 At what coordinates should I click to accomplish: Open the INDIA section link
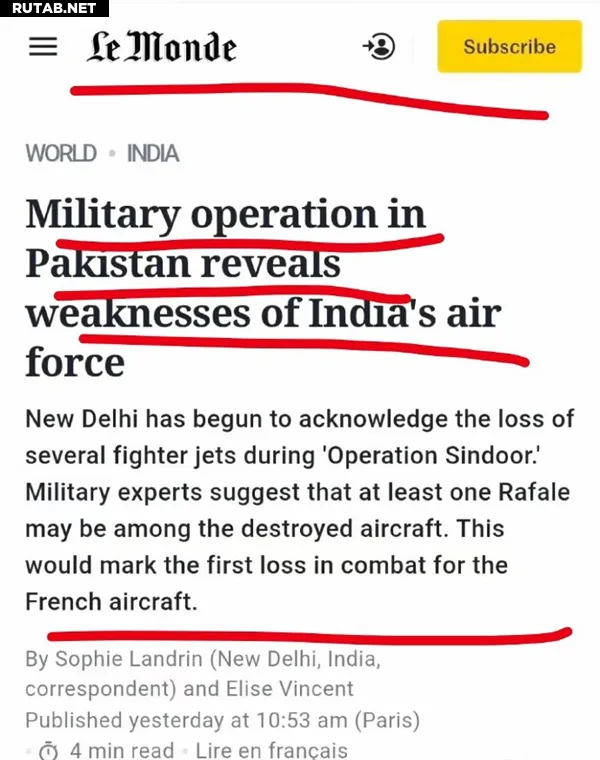[x=153, y=154]
